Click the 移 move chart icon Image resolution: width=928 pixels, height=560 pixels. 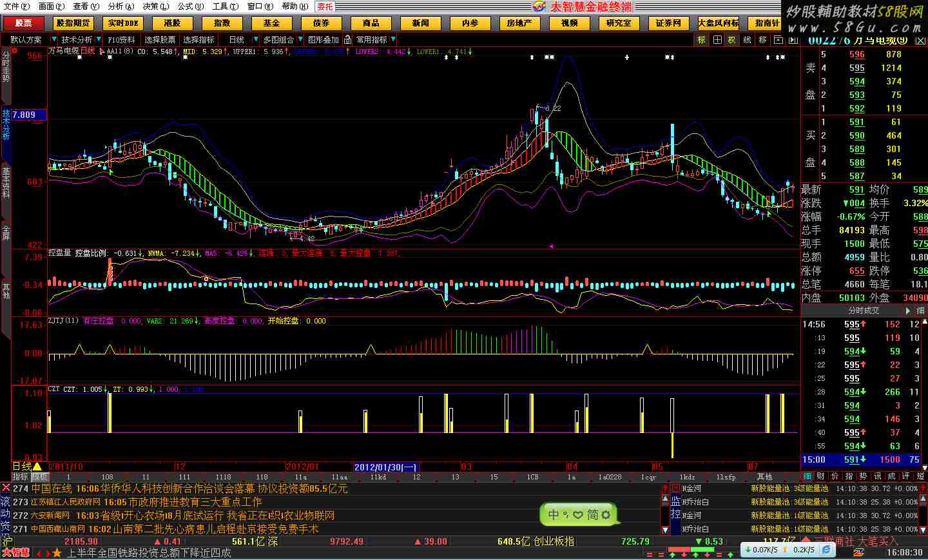(762, 40)
